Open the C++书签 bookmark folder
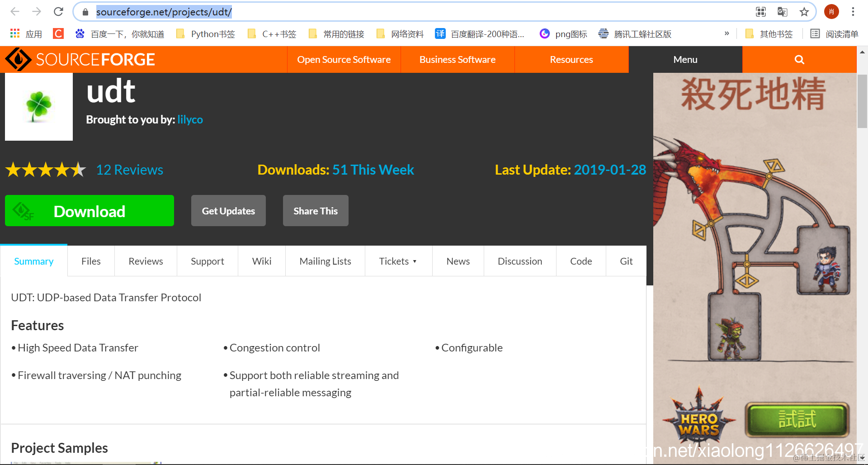The width and height of the screenshot is (868, 465). 272,34
